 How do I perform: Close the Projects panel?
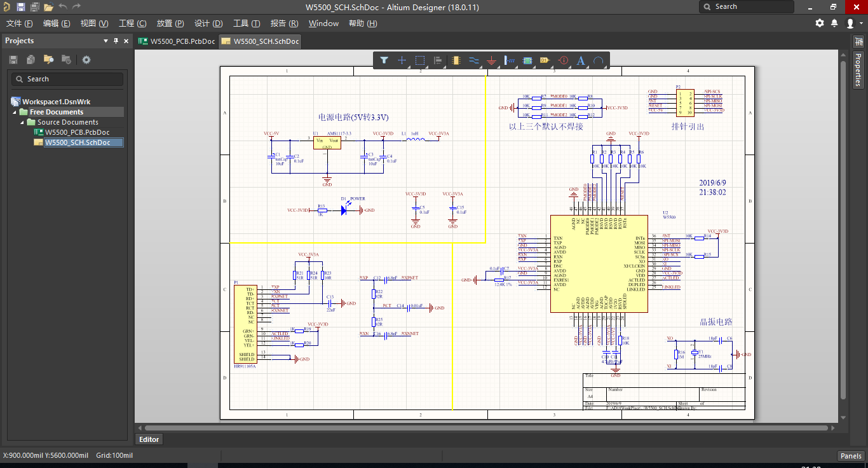(x=126, y=41)
